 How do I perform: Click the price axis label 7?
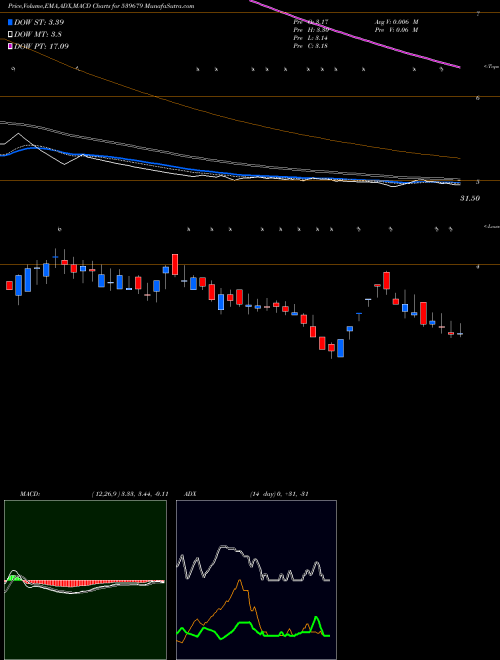(478, 14)
